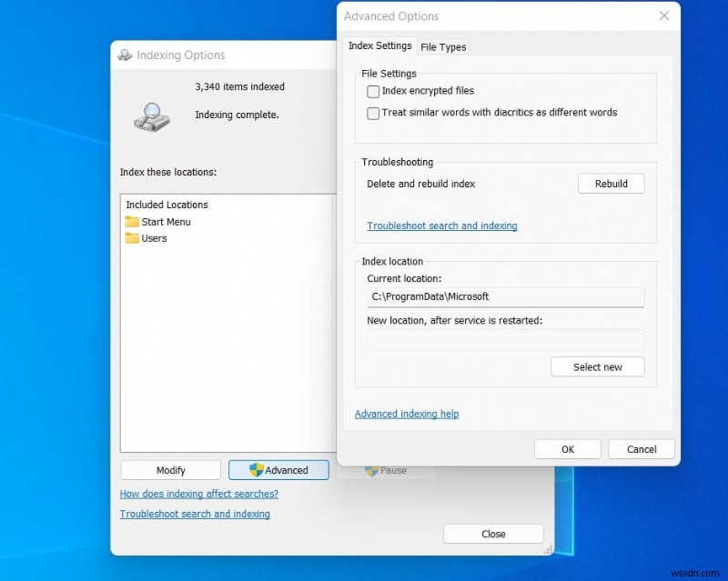Viewport: 728px width, 581px height.
Task: Click the new location input field
Action: (506, 340)
